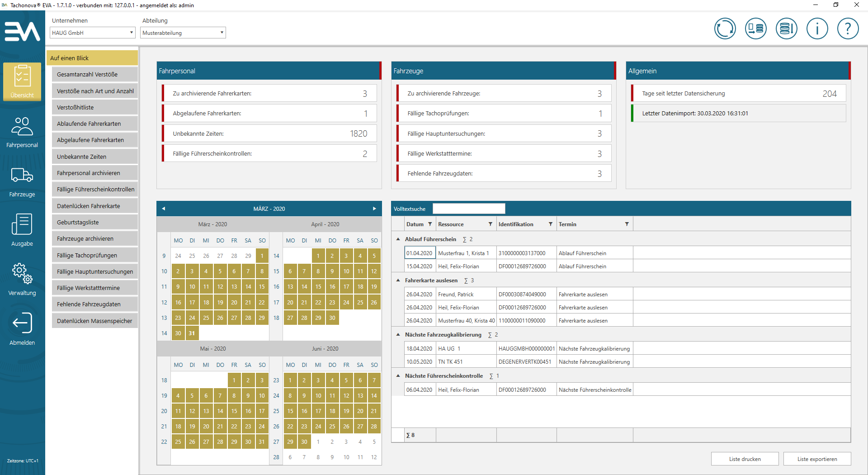Open the Unternehmen dropdown HAUG GmbH
Viewport: 868px width, 475px height.
click(x=93, y=33)
